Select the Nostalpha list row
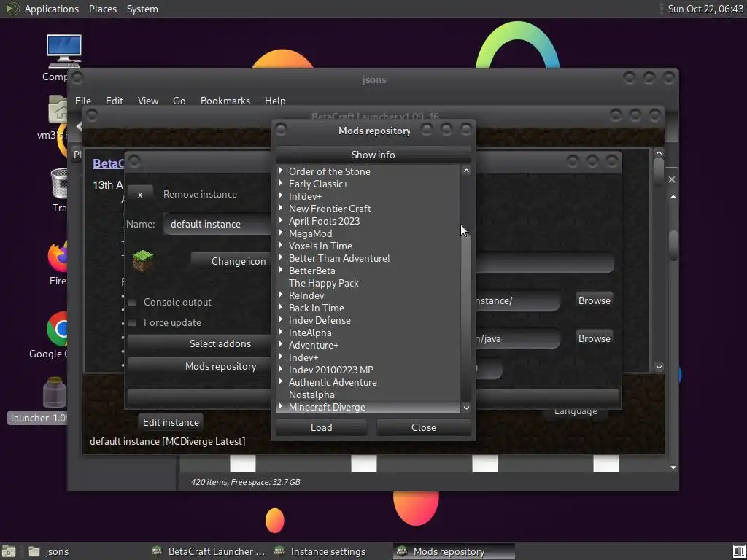Viewport: 747px width, 560px height. pos(368,394)
